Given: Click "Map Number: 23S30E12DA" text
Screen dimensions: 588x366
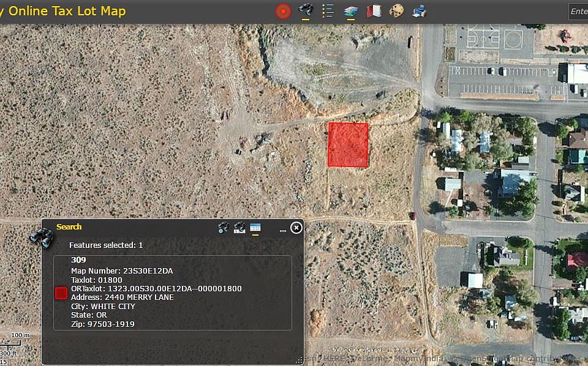Looking at the screenshot, I should tap(122, 271).
